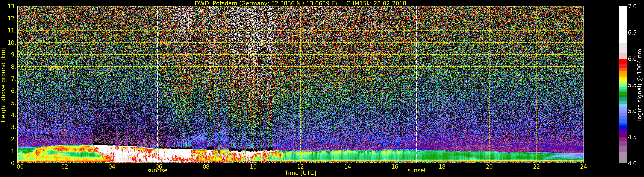Click the colorbar tick value 4.0
This screenshot has width=644, height=177.
point(632,163)
